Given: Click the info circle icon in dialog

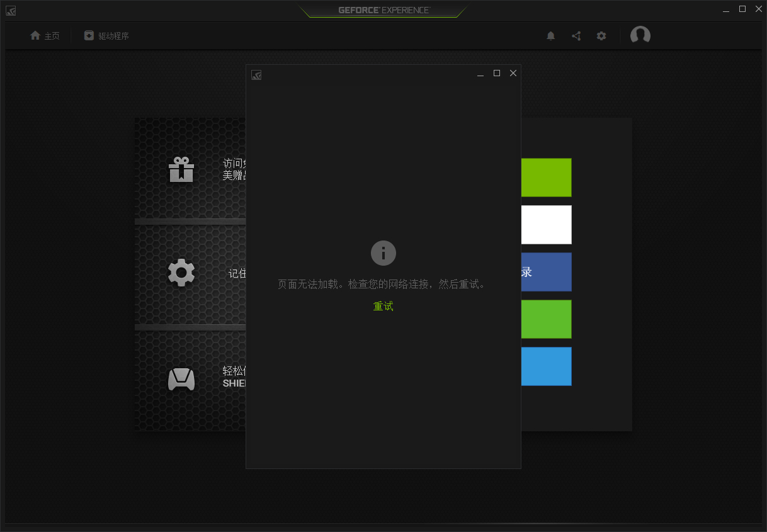Looking at the screenshot, I should click(383, 253).
